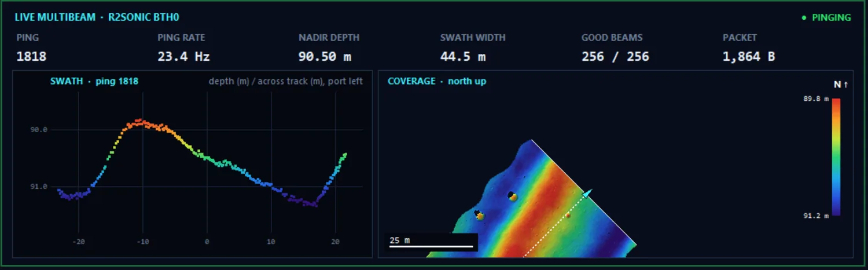Click the PING RATE value 23.4 Hz

pos(183,57)
